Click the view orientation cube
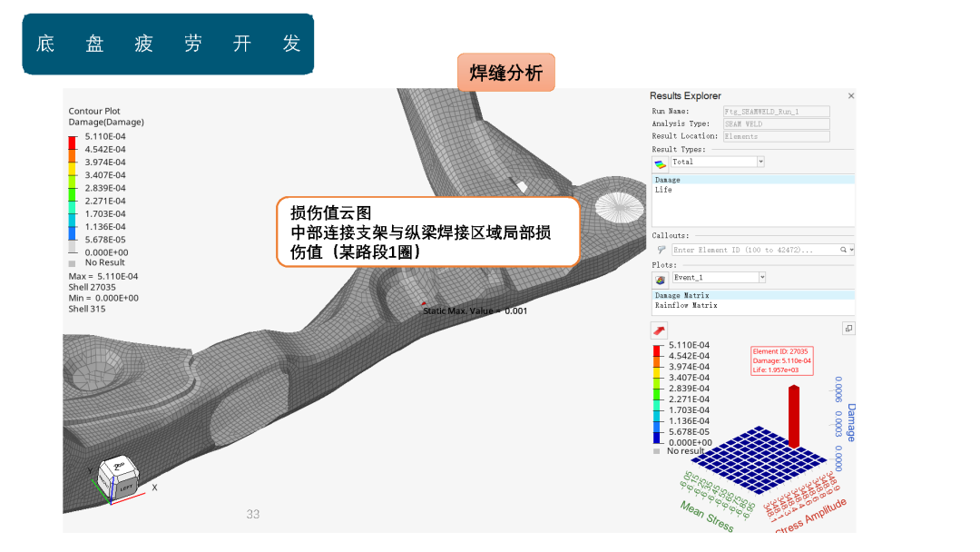Viewport: 980px width, 552px height. click(x=118, y=477)
